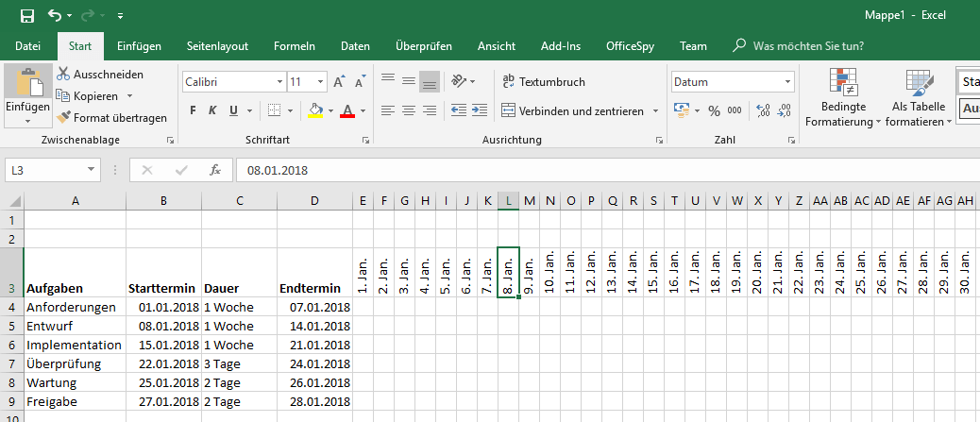Open the Name Box dropdown arrow
Image resolution: width=980 pixels, height=422 pixels.
click(92, 171)
